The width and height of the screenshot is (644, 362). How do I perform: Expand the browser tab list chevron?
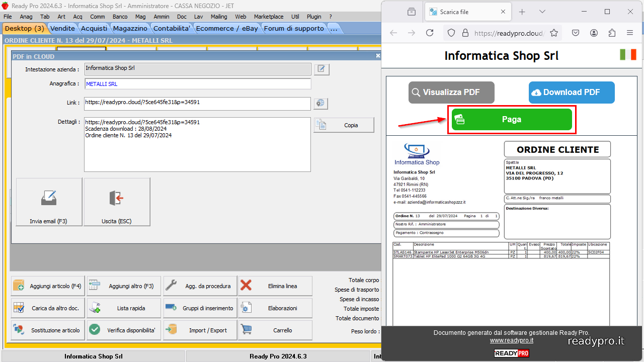coord(542,12)
